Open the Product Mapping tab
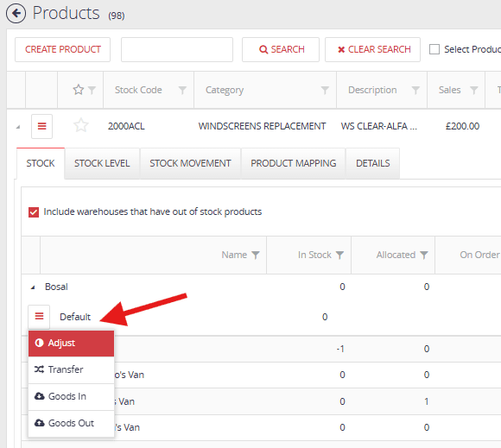501x448 pixels. coord(294,163)
